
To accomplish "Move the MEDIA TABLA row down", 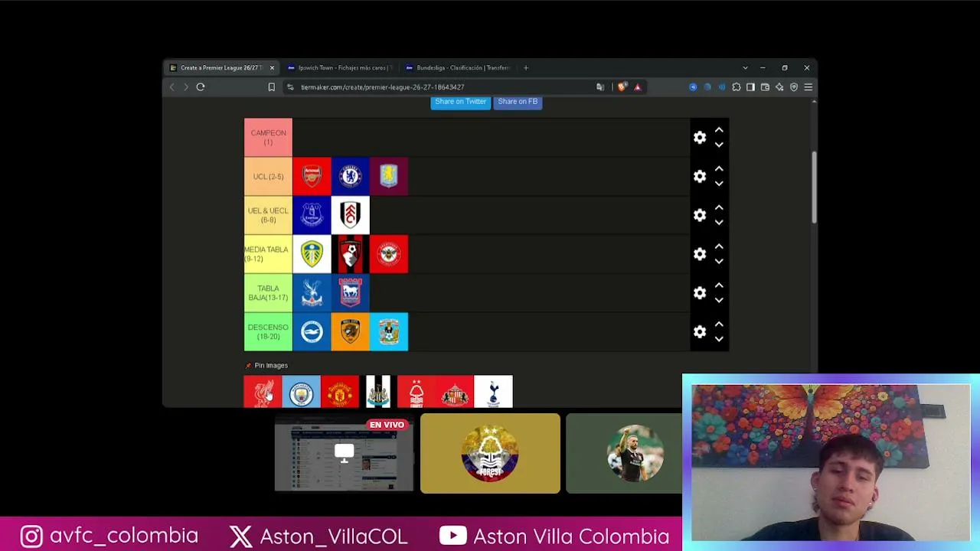I will [719, 261].
